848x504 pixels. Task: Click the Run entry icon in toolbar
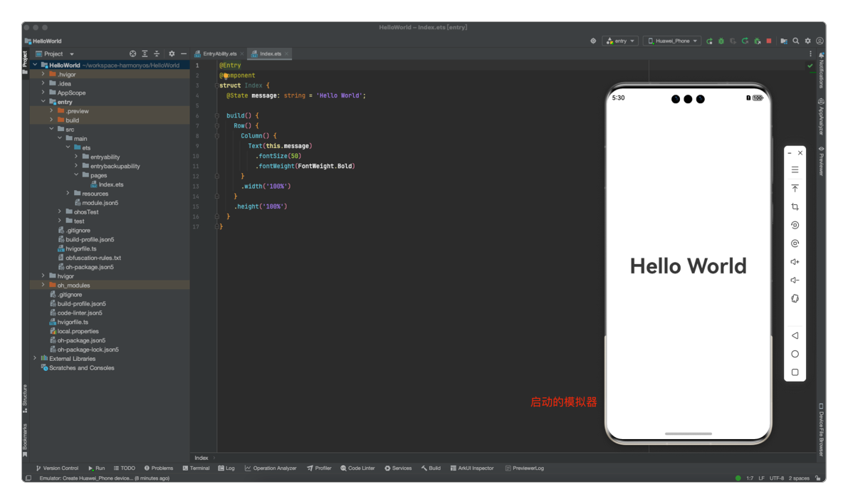pos(709,41)
